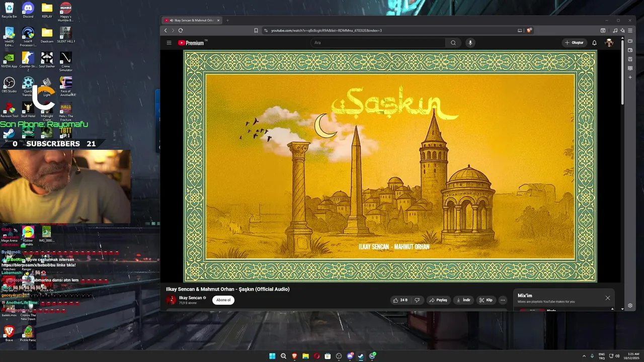Open Brave sidebar add plus icon

[630, 77]
